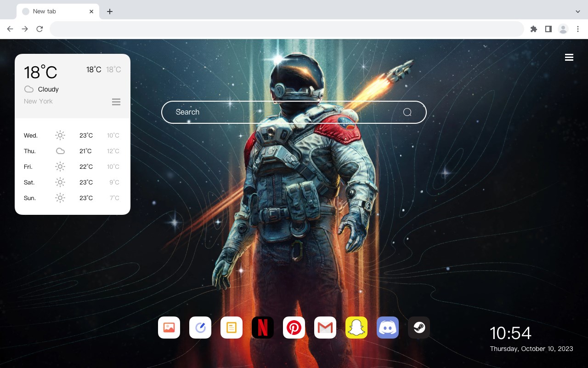Open the weather widget menu icon

click(116, 102)
